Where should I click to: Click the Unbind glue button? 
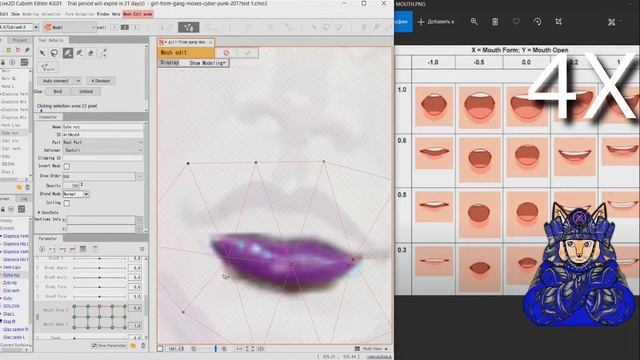point(86,91)
